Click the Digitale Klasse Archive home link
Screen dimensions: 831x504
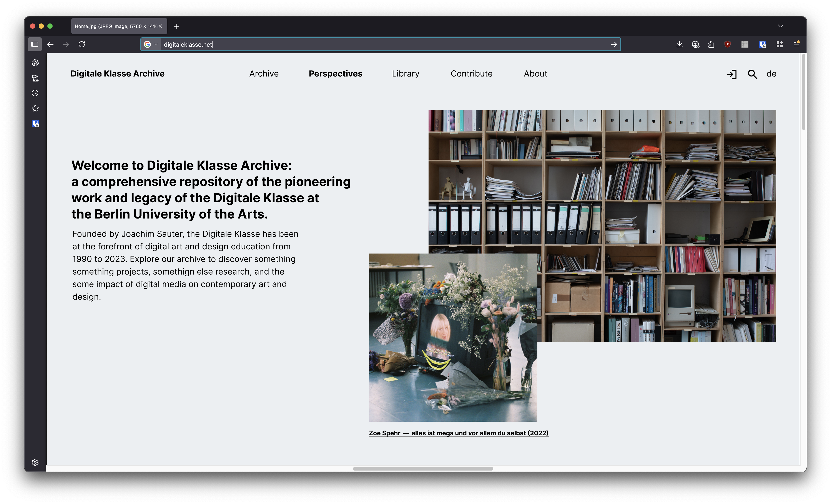[x=117, y=74]
